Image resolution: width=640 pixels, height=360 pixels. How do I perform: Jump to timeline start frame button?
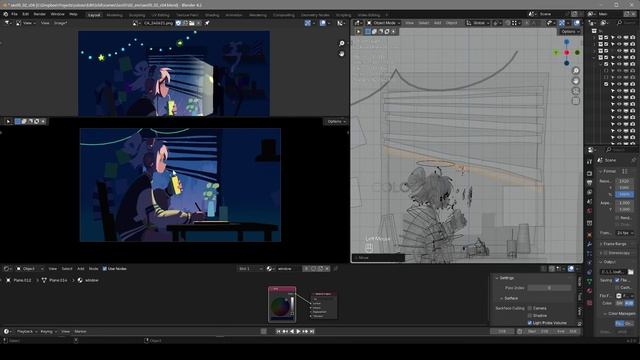coord(278,331)
